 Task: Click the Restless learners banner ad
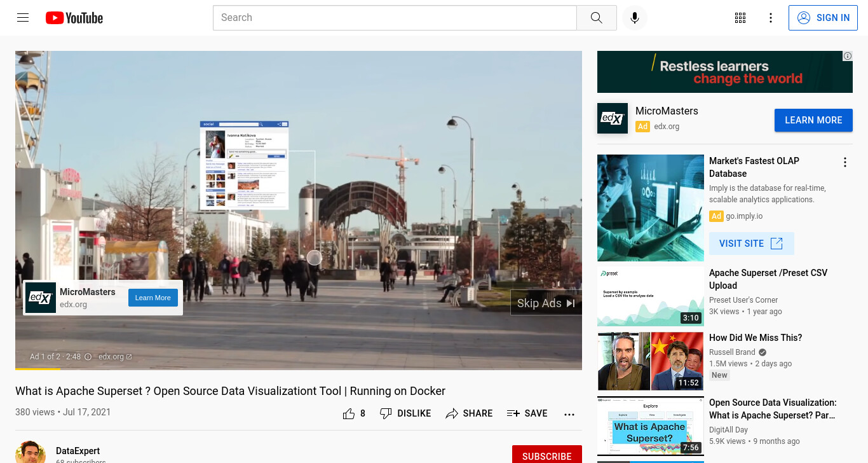coord(725,72)
